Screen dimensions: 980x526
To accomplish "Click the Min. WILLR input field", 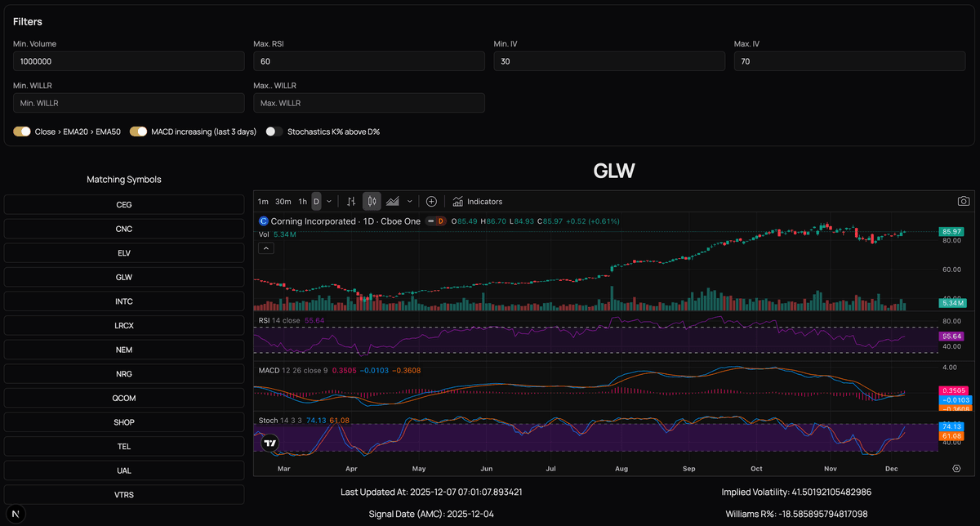I will 128,103.
